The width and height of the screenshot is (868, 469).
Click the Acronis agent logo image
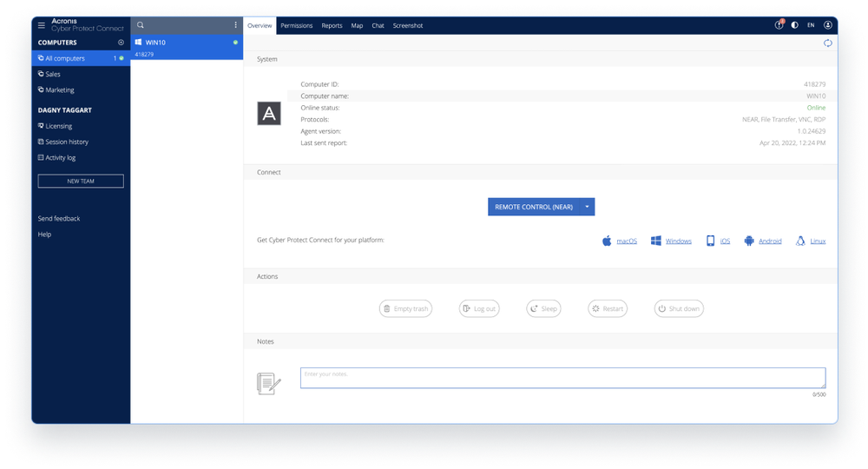(x=269, y=114)
